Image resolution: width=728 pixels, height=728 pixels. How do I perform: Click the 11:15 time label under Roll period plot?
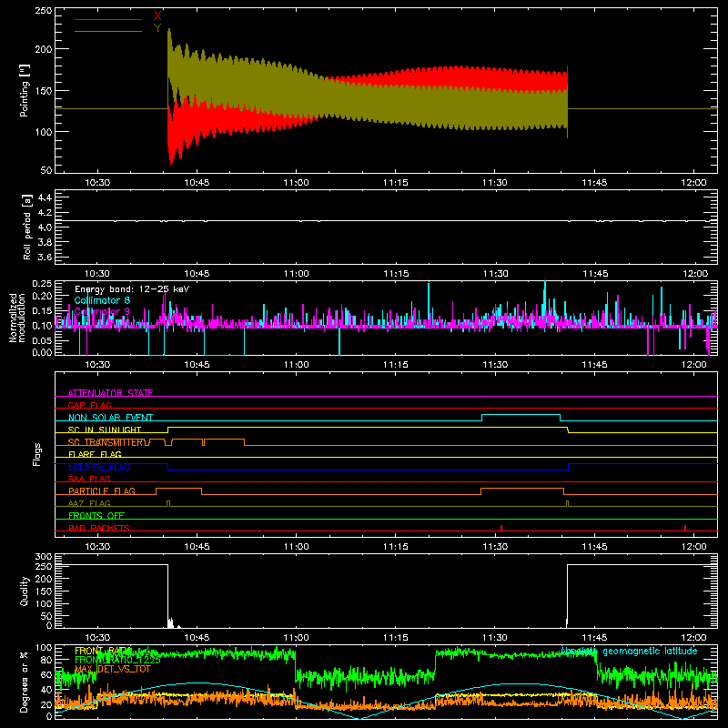click(x=396, y=274)
